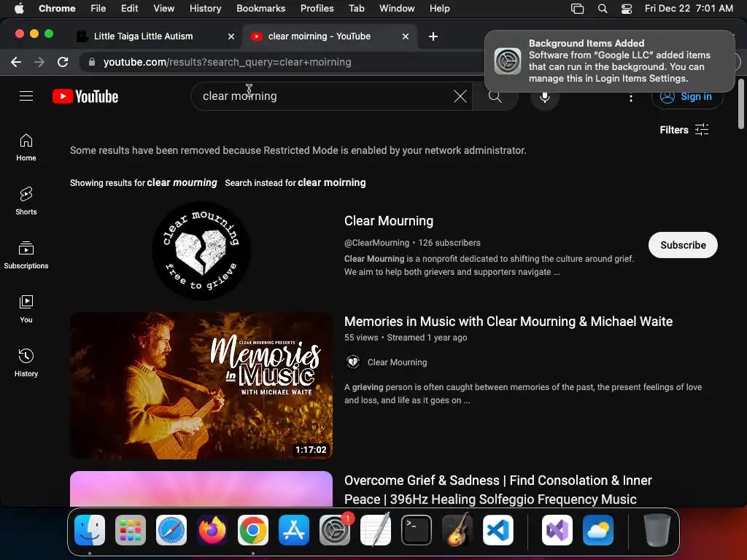Open the You section in the sidebar
The height and width of the screenshot is (560, 747).
pos(26,308)
